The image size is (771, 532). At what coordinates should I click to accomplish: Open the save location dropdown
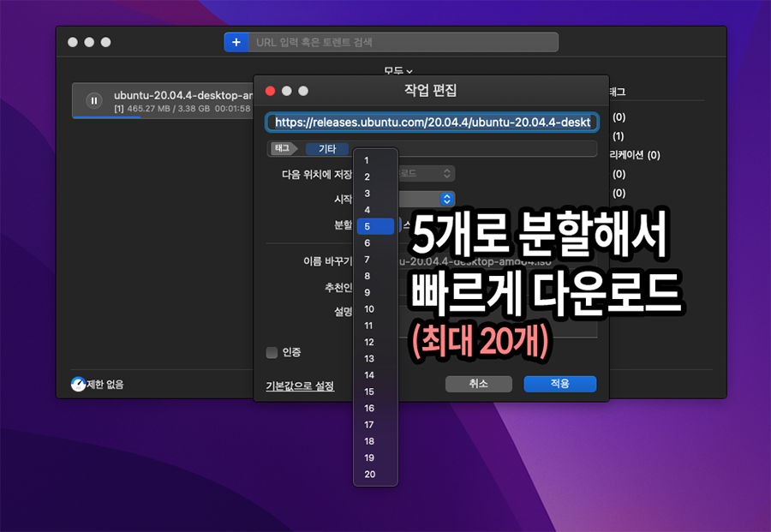click(427, 173)
